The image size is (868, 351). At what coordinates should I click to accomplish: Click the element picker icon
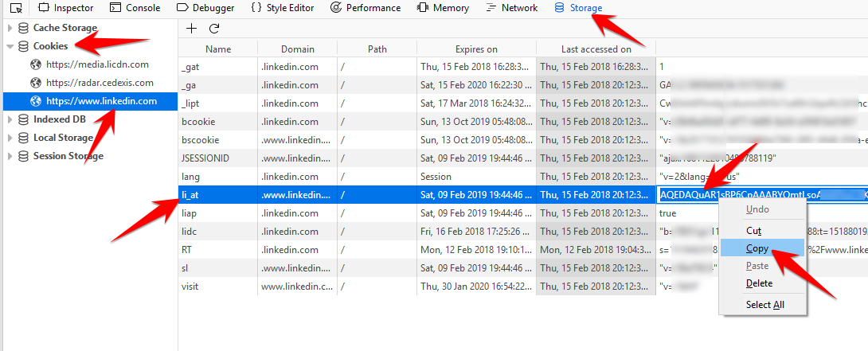pos(17,8)
